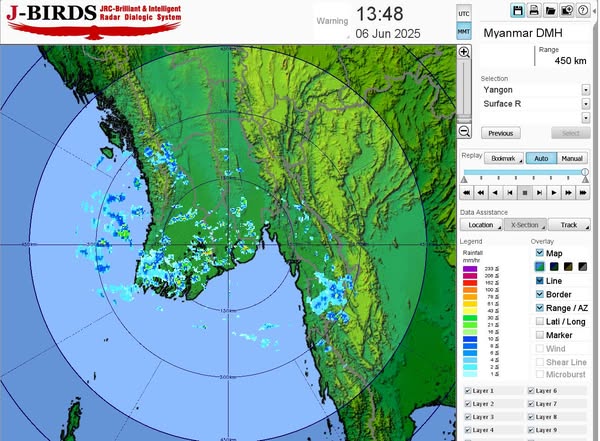
Task: Zoom out with the minus magnifier
Action: coord(464,131)
